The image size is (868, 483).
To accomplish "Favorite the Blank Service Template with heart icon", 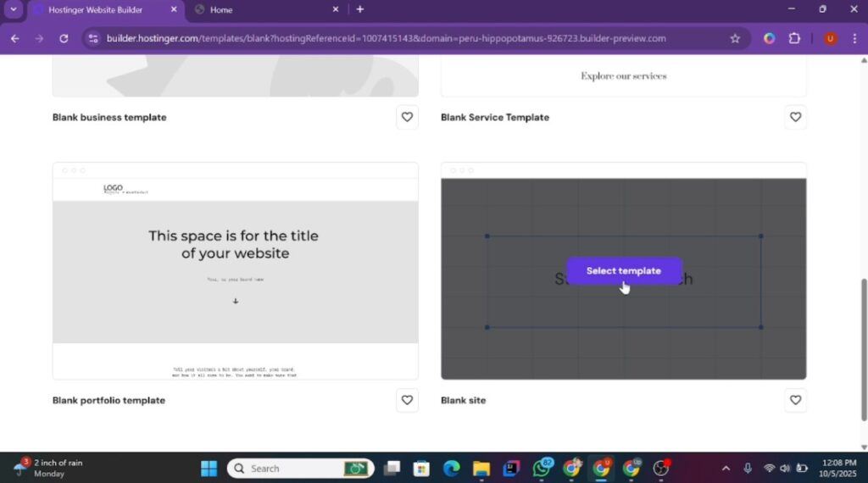I will tap(795, 117).
